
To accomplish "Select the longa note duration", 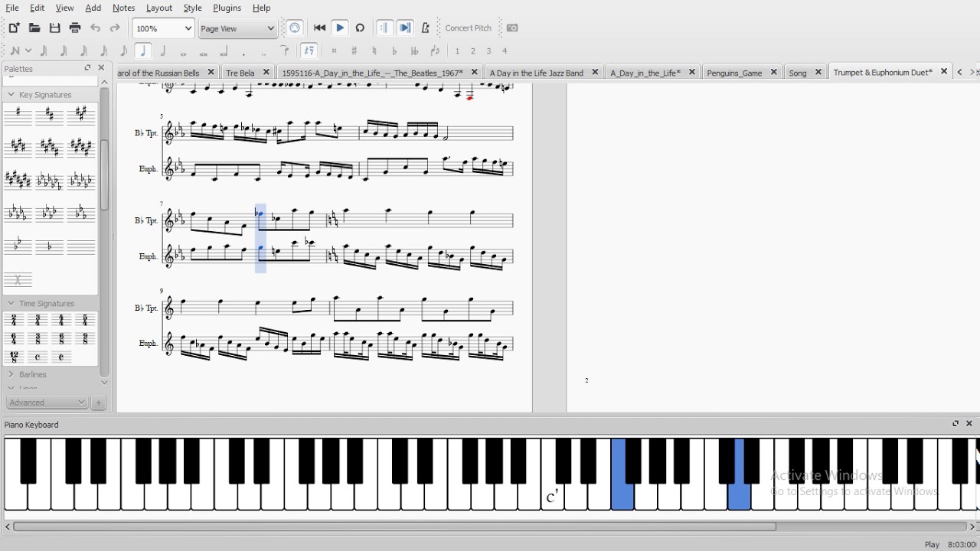I will pyautogui.click(x=224, y=51).
